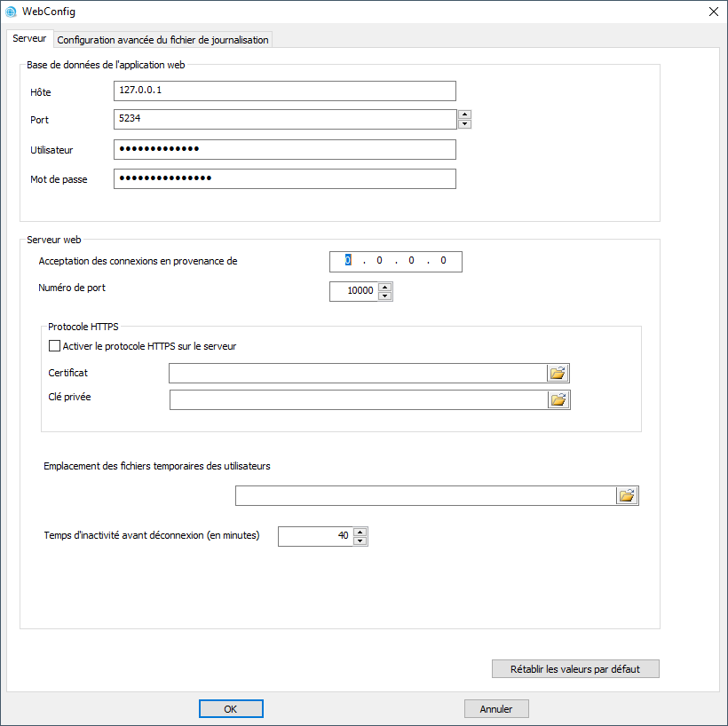Open Configuration avancée du fichier de journalisation tab
The width and height of the screenshot is (728, 726).
pyautogui.click(x=162, y=40)
